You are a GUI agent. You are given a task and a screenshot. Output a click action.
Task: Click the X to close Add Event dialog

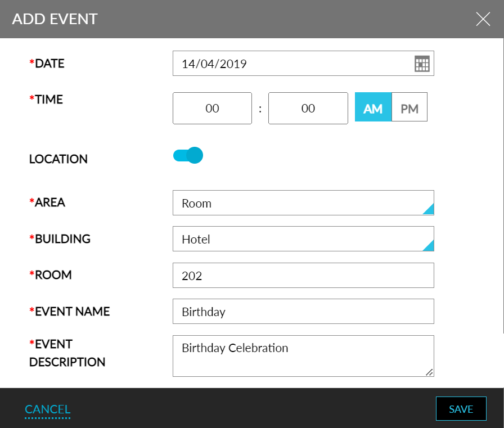483,19
